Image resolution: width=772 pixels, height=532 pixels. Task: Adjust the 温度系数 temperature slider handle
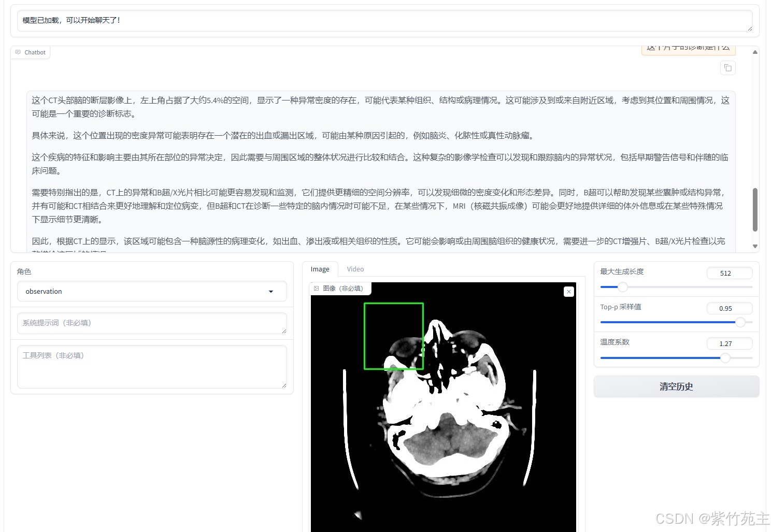(725, 357)
